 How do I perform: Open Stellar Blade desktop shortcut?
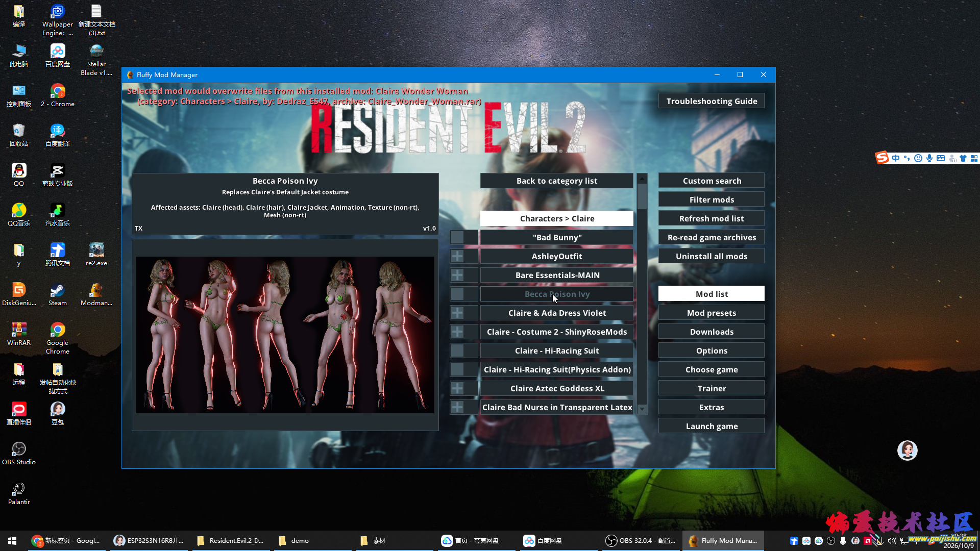click(96, 60)
